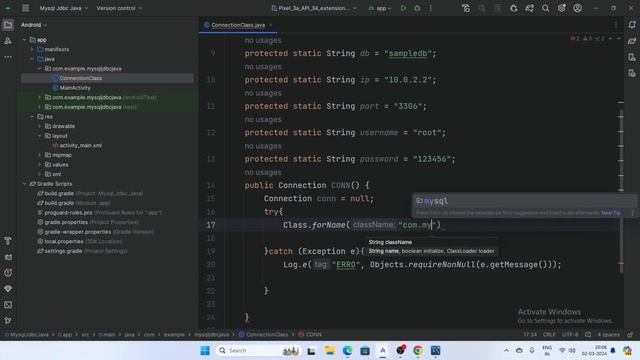Click Windows taskbar Search box
Viewport: 640px width, 360px height.
258,350
